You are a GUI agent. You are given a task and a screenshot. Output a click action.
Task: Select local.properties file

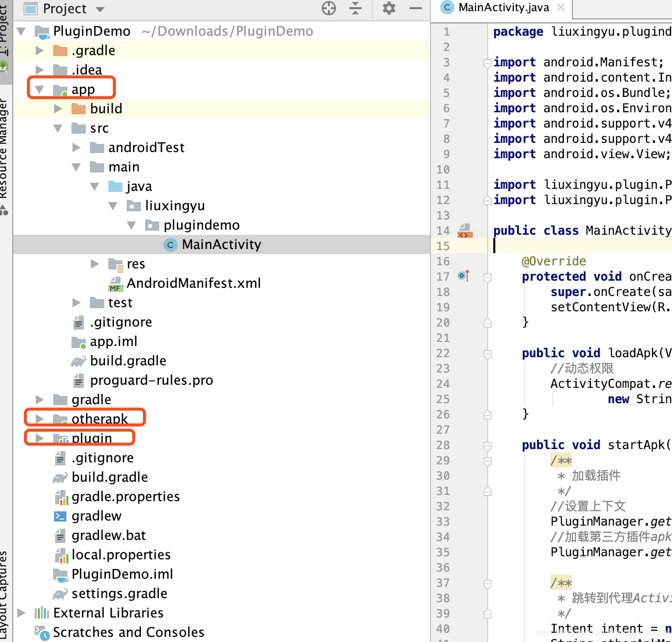pos(121,555)
